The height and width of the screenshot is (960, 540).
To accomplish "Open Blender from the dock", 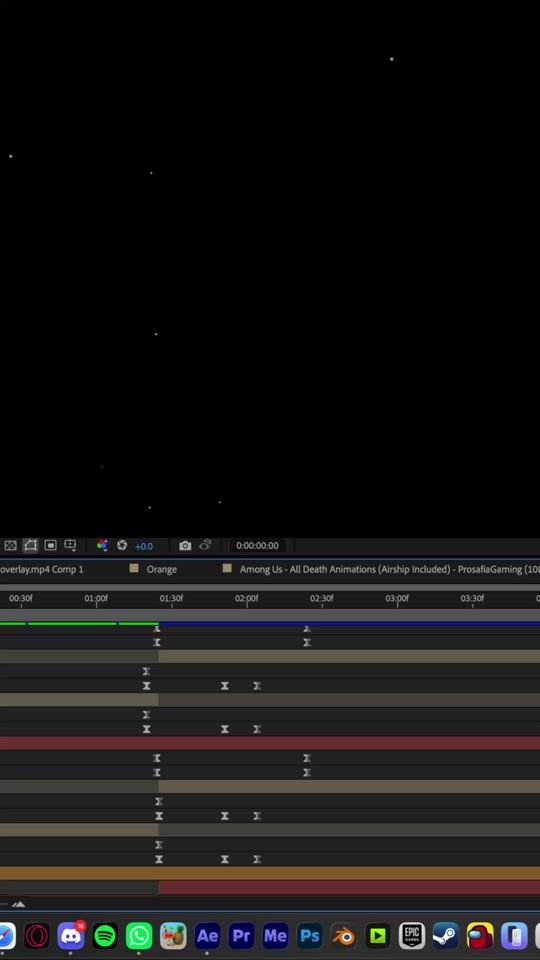I will [343, 936].
